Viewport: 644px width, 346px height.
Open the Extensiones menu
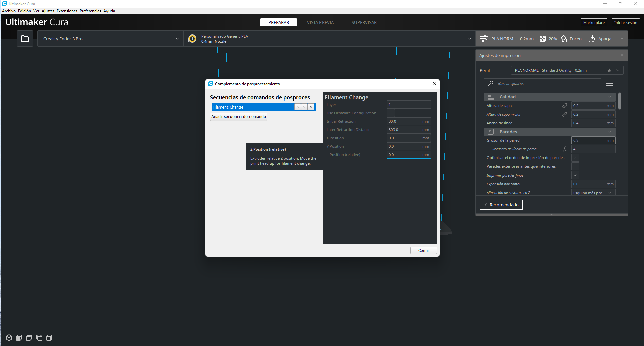pos(67,11)
